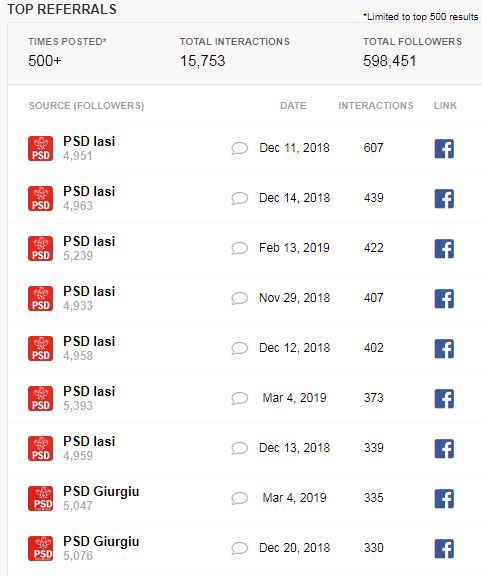The image size is (482, 576).
Task: Open Facebook link for Dec 11, 2018 post
Action: (x=444, y=148)
